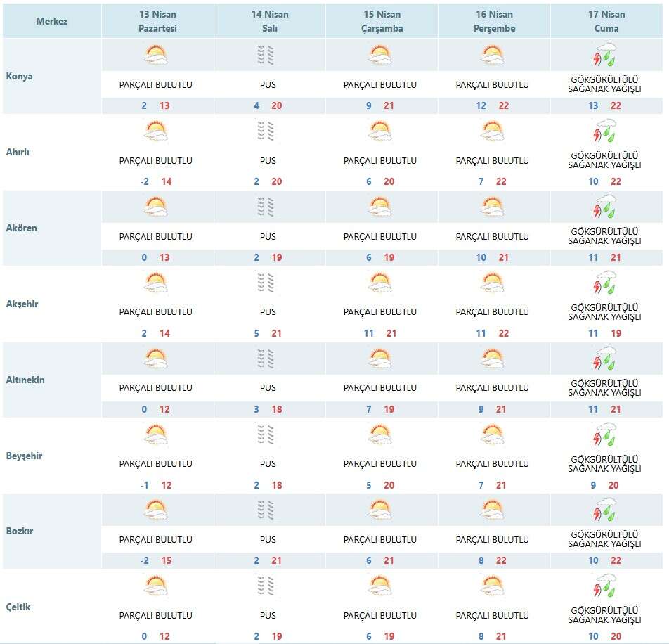The width and height of the screenshot is (669, 644).
Task: Click Akşehir's partly cloudy icon for 15 Nisan
Action: click(379, 283)
